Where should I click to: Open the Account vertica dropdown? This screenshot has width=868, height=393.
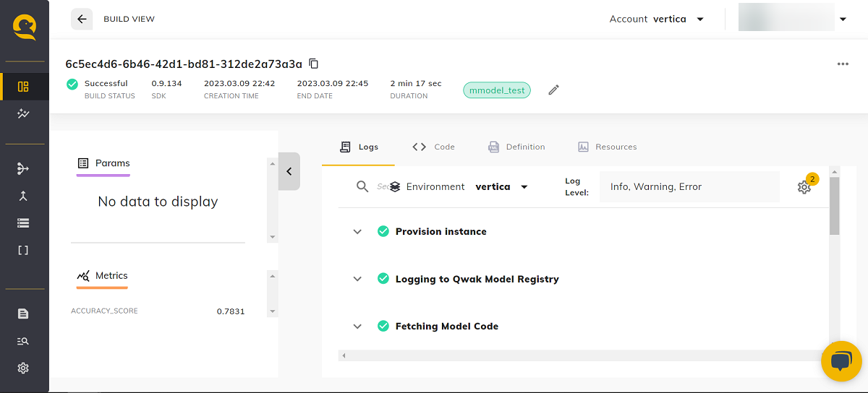coord(657,19)
